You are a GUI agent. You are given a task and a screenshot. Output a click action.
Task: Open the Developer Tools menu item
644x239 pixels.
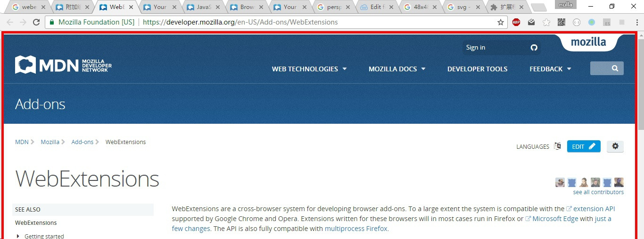477,69
